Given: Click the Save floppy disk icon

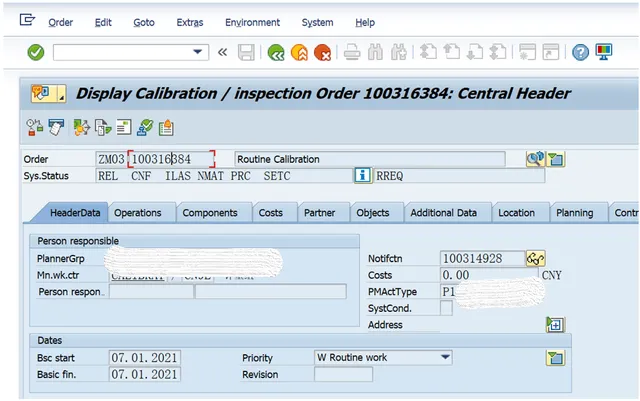Looking at the screenshot, I should click(x=246, y=52).
